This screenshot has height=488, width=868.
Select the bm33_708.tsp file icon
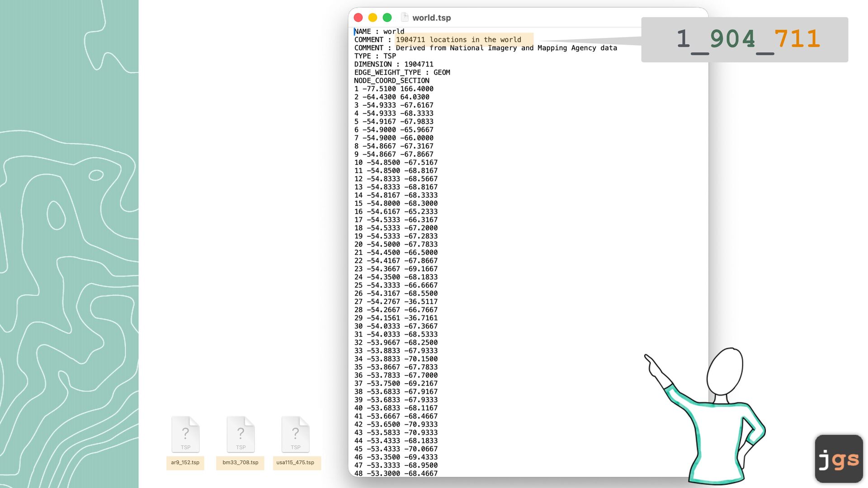[241, 434]
